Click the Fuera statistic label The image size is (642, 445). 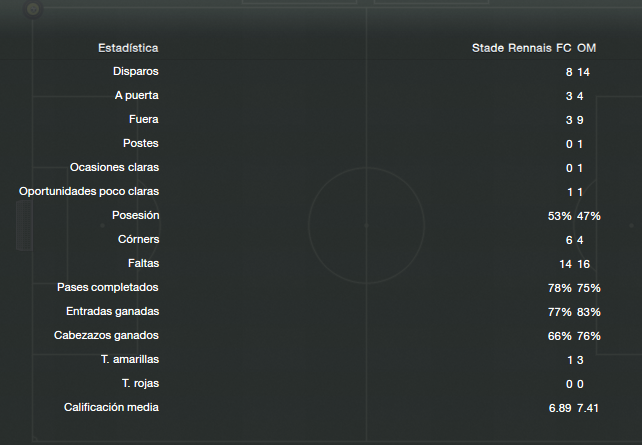(143, 120)
